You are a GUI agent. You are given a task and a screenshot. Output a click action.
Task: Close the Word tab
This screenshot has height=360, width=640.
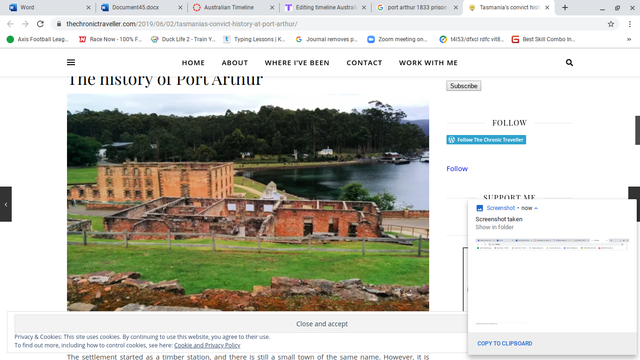88,7
